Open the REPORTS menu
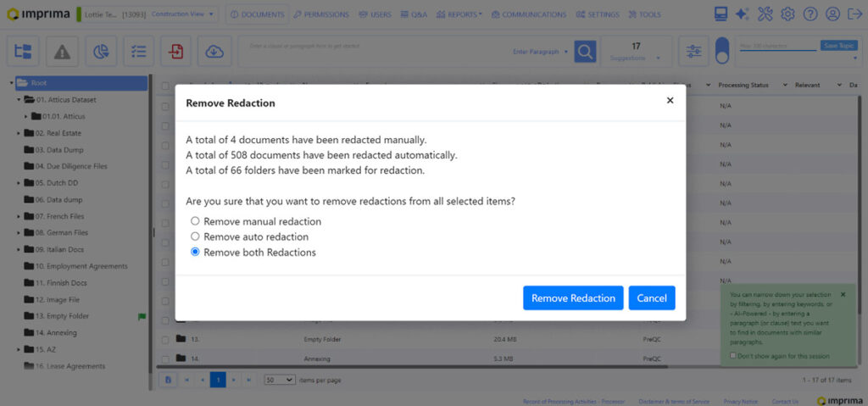This screenshot has width=868, height=406. (459, 14)
